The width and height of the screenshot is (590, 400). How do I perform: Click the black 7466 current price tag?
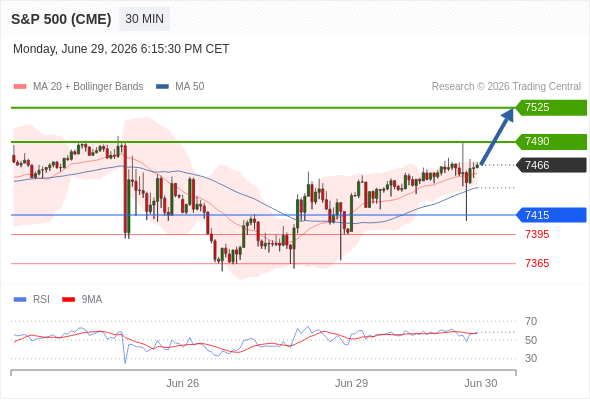(x=551, y=165)
